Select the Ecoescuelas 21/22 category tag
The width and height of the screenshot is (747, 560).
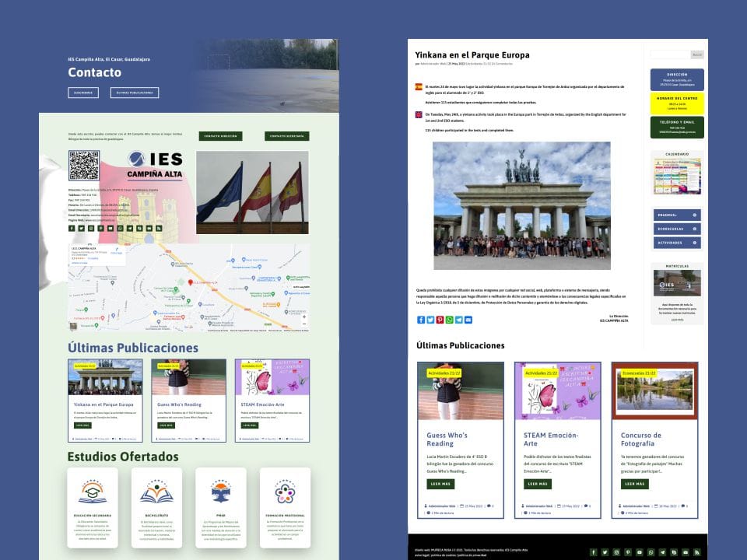638,373
